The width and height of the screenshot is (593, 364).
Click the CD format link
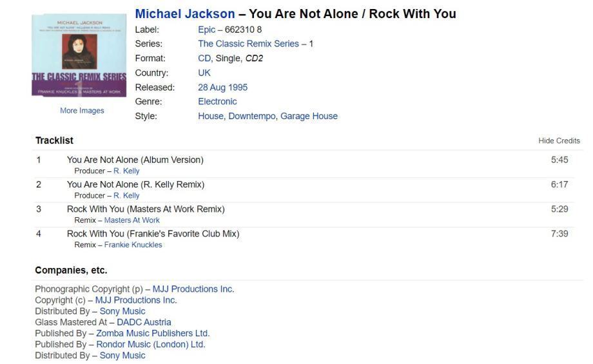point(204,59)
